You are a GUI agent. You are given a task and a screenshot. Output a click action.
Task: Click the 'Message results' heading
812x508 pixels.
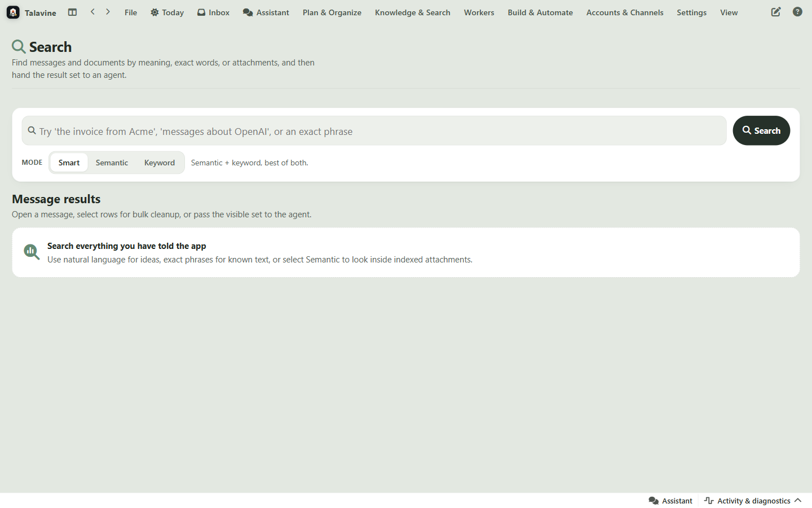click(x=56, y=199)
